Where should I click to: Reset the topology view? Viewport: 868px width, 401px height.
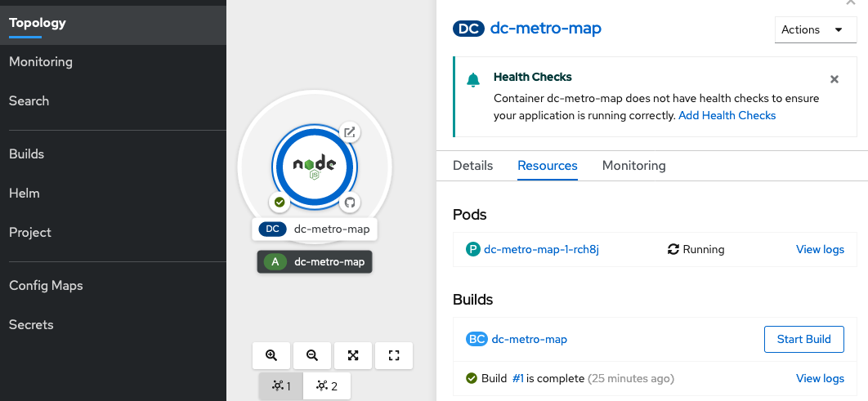(394, 355)
